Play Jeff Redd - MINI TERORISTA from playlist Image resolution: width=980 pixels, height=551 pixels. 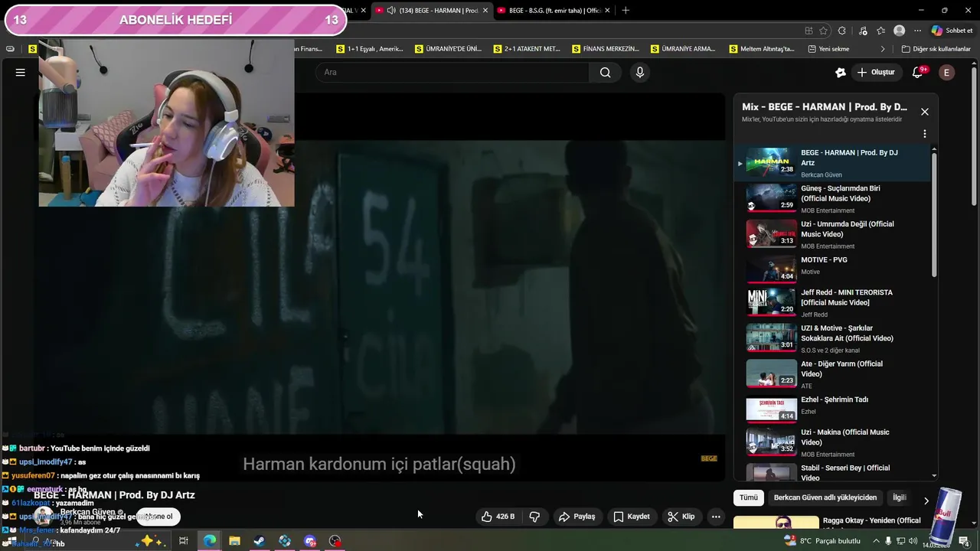pos(832,302)
